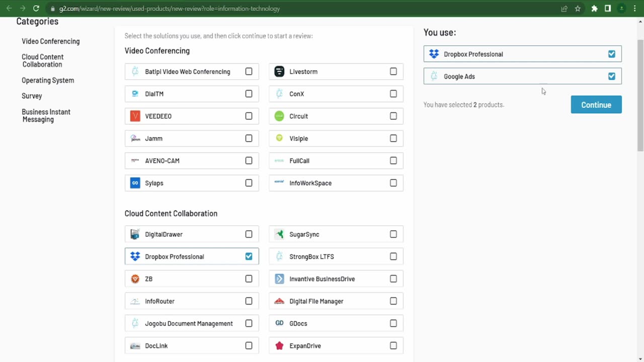Open the browser profile avatar
Screen dimensions: 644x362
[x=622, y=9]
